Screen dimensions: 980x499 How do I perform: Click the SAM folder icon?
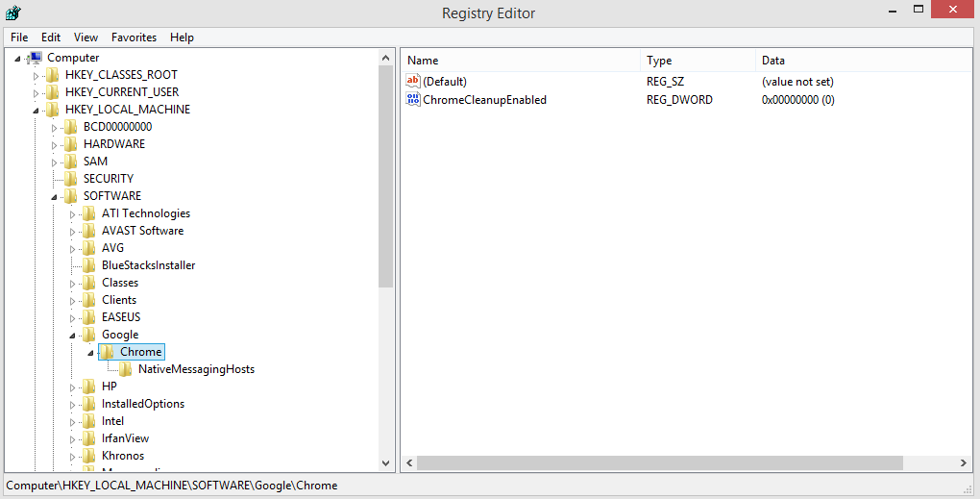(71, 162)
